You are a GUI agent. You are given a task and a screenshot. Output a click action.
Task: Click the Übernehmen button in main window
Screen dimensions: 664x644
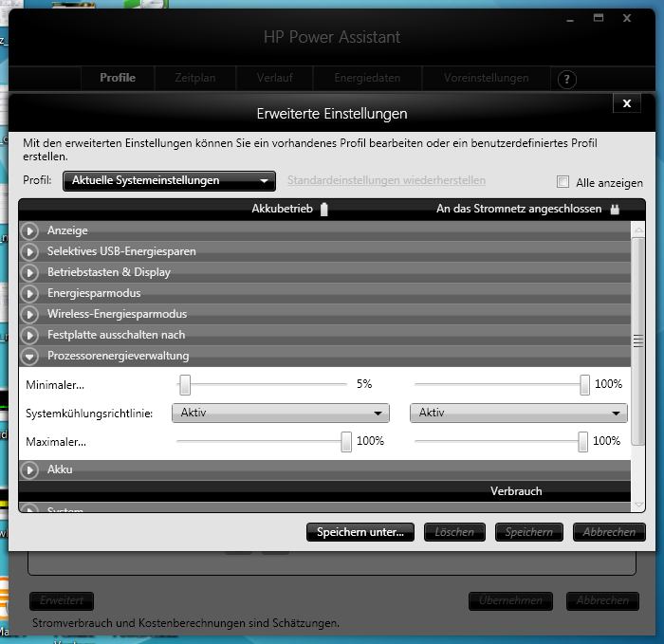pos(510,600)
